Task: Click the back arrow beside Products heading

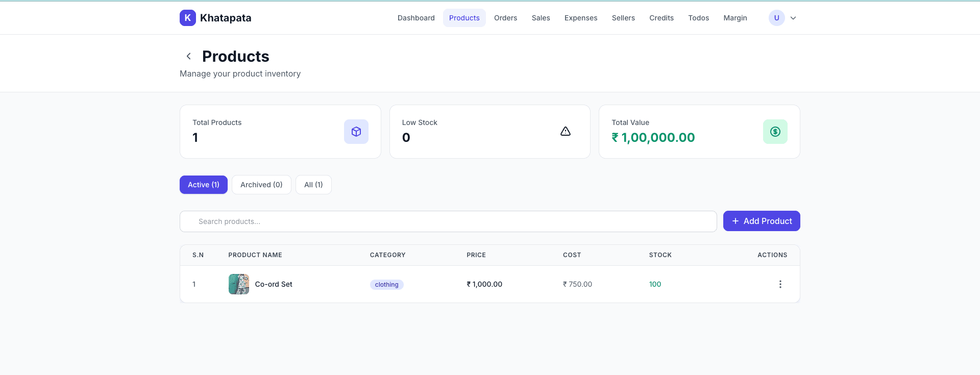Action: (189, 56)
